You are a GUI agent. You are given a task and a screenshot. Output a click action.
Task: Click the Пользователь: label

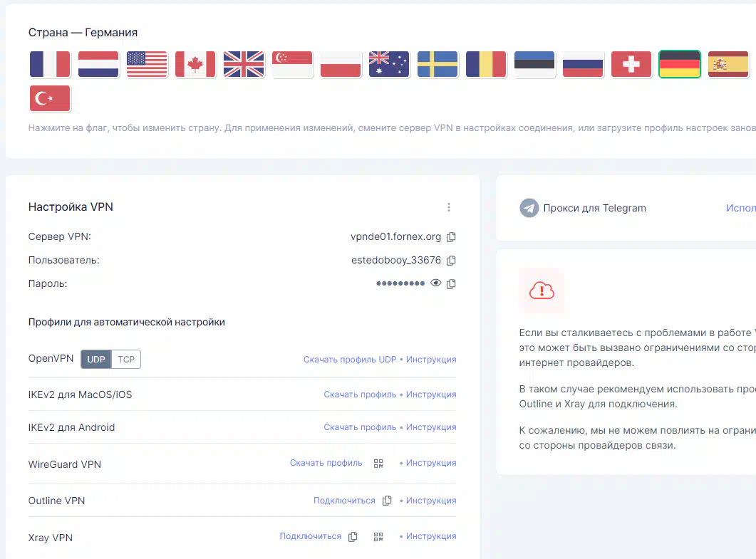pyautogui.click(x=63, y=260)
